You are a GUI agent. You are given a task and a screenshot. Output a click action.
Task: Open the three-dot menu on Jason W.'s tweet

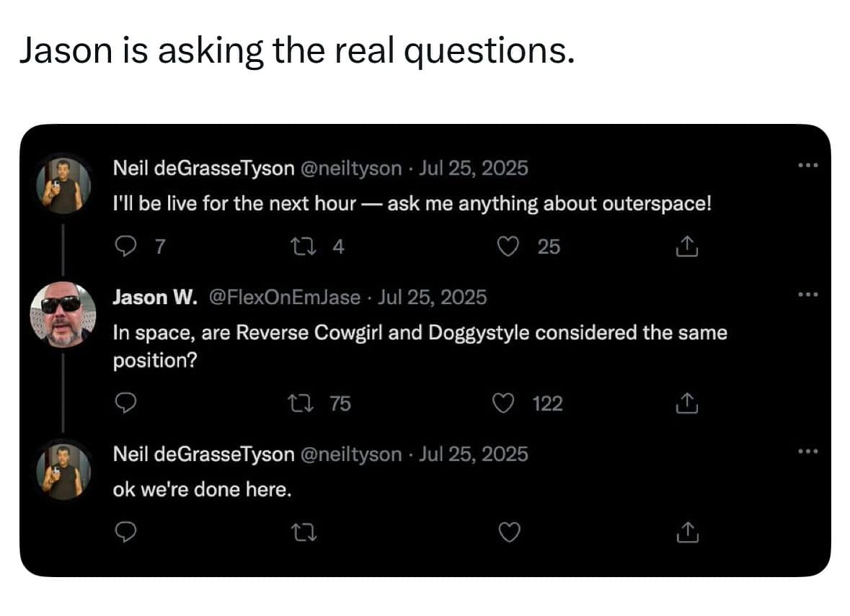(x=810, y=294)
